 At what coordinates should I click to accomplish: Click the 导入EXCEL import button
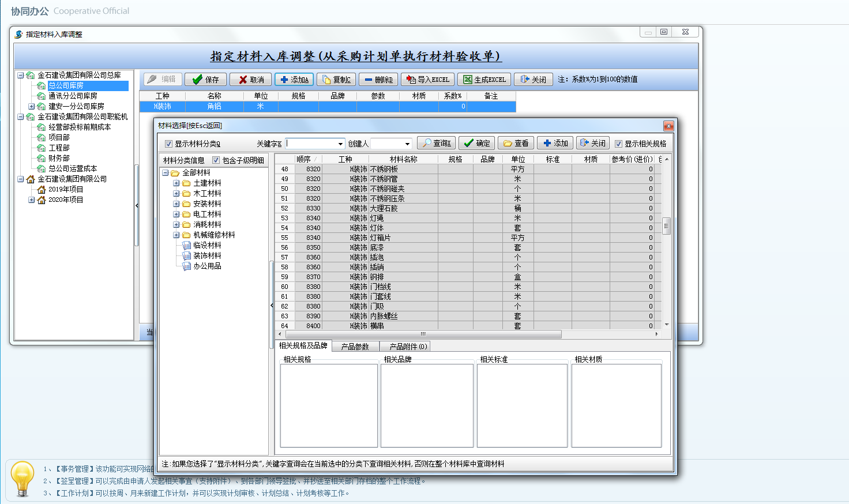[427, 80]
